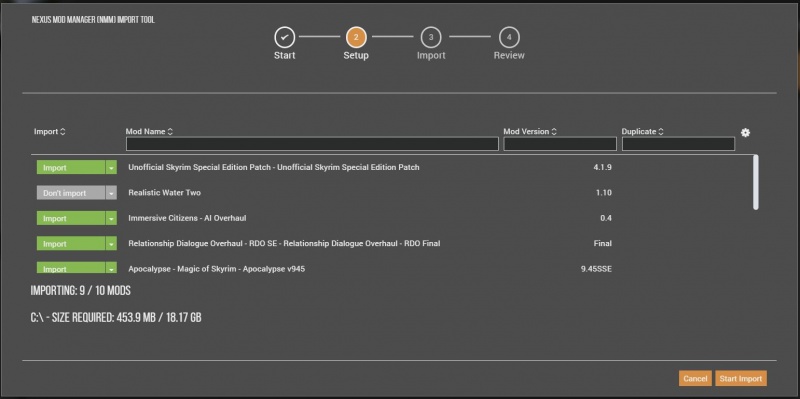
Task: Sort by Import column arrows
Action: pyautogui.click(x=63, y=132)
